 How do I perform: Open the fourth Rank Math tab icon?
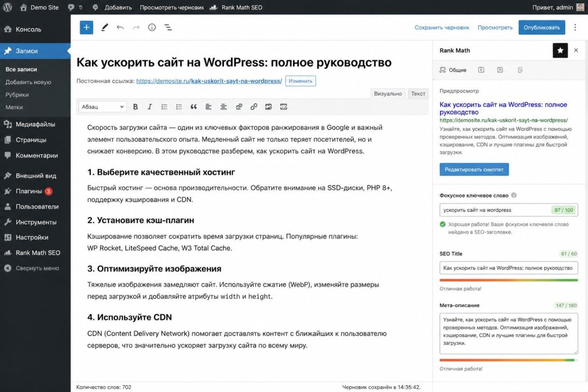tap(520, 69)
